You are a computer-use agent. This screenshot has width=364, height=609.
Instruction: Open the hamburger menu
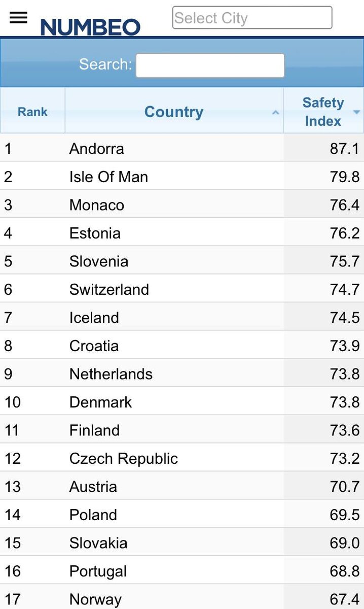click(18, 18)
